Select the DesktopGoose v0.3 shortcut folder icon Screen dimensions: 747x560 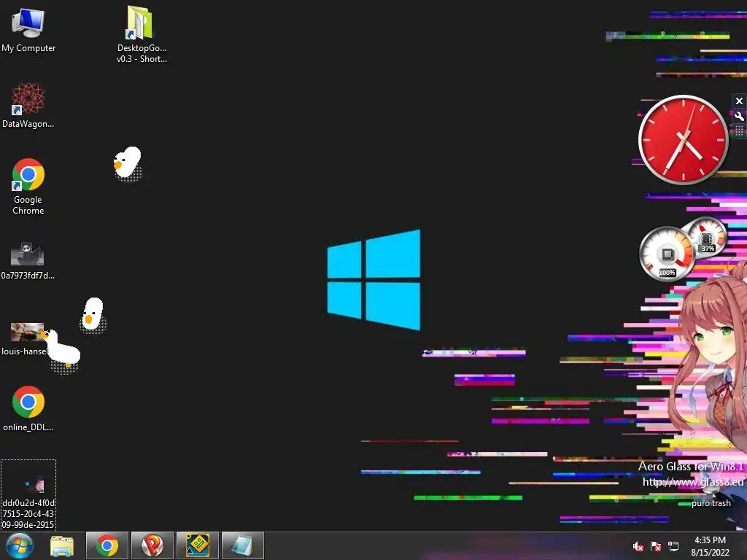point(141,34)
